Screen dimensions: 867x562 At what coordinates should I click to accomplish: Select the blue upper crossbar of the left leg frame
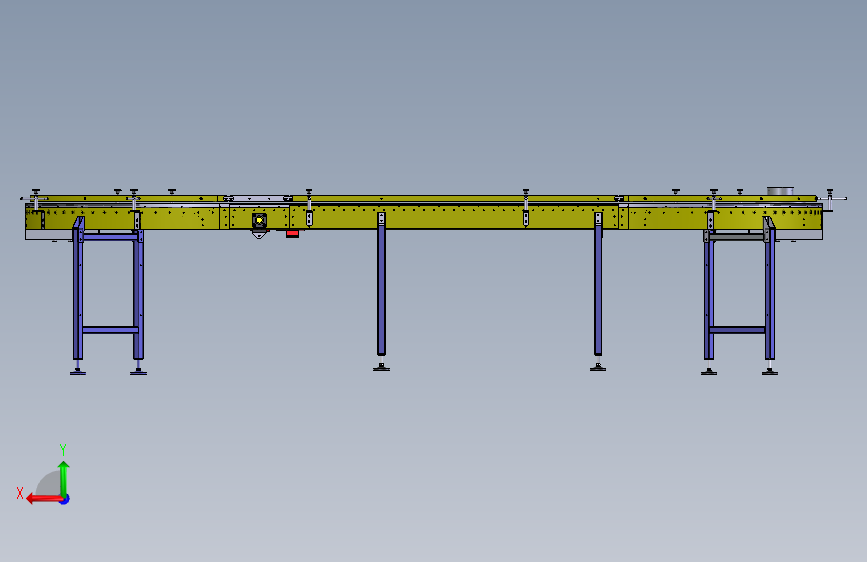tap(110, 237)
